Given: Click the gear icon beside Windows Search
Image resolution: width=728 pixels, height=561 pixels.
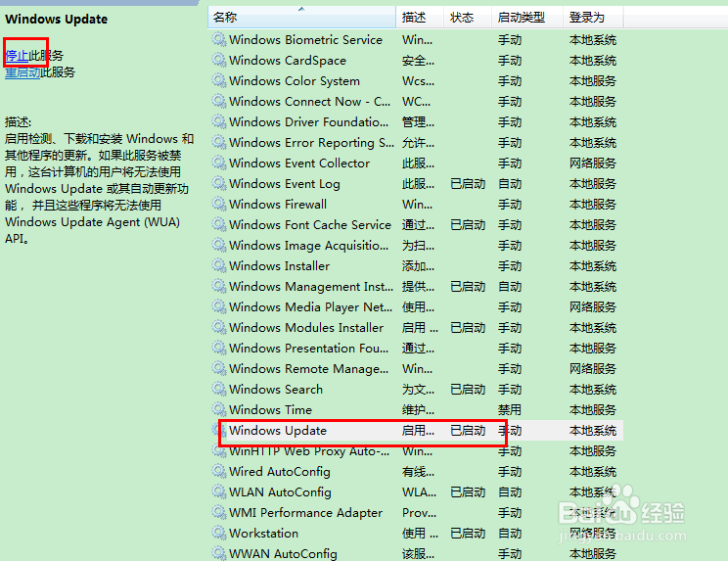Looking at the screenshot, I should [x=218, y=389].
